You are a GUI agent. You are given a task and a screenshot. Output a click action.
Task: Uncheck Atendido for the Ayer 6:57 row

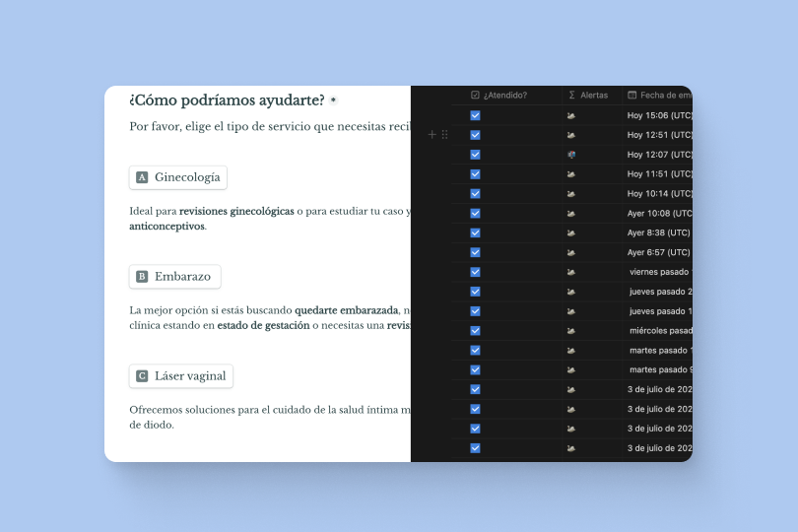tap(475, 252)
